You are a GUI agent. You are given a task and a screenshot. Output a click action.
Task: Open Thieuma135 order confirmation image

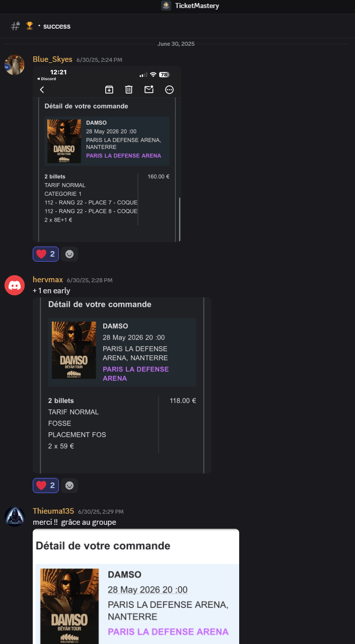136,587
